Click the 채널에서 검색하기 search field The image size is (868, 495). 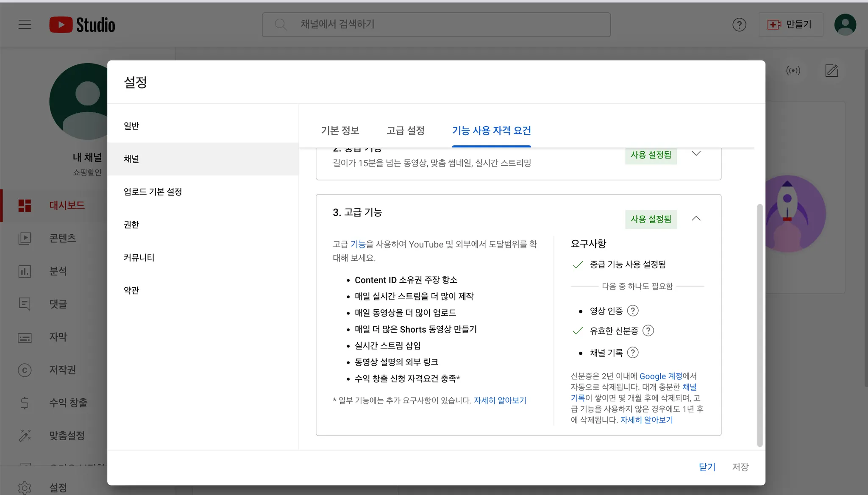(x=437, y=25)
